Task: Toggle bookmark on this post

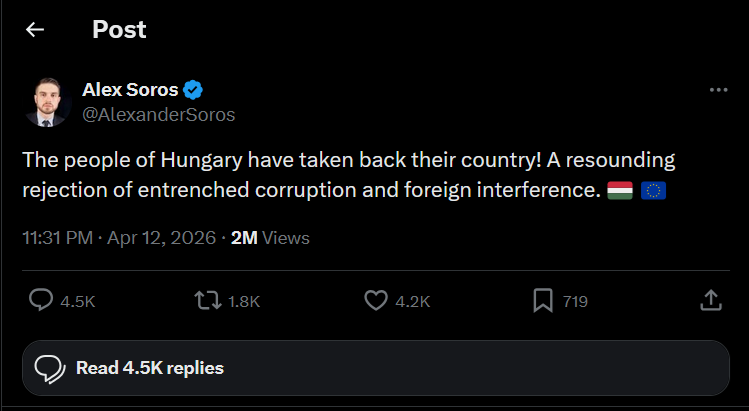Action: [543, 300]
